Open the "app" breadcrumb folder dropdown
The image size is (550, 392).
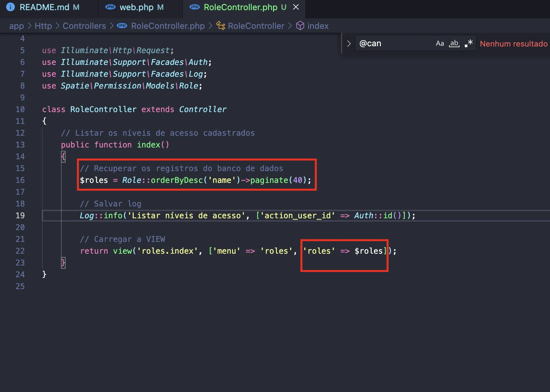[x=16, y=26]
